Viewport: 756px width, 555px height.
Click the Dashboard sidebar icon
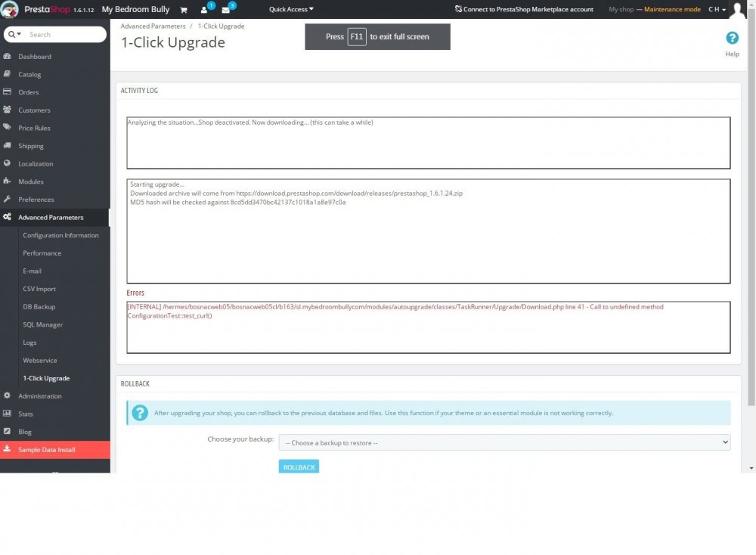point(8,57)
